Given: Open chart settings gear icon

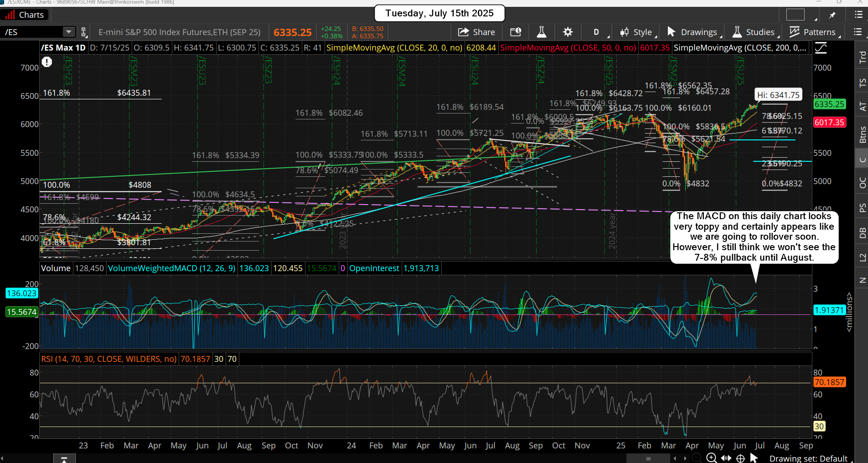Looking at the screenshot, I should 568,32.
